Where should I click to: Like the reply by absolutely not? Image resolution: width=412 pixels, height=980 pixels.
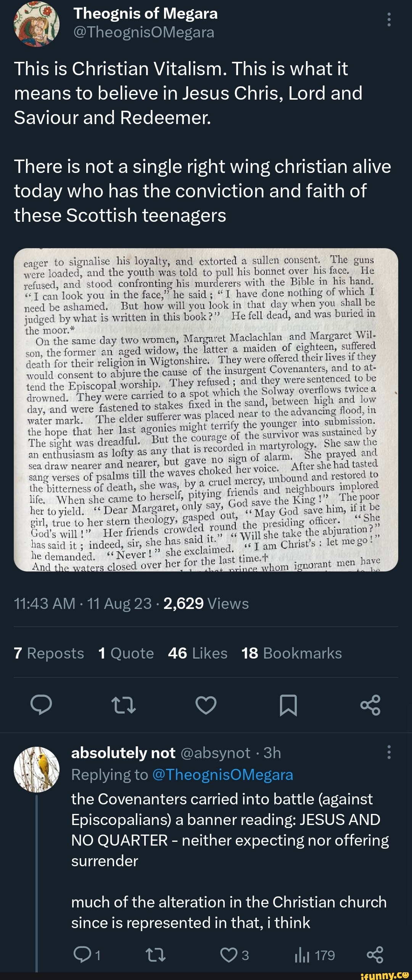[229, 955]
